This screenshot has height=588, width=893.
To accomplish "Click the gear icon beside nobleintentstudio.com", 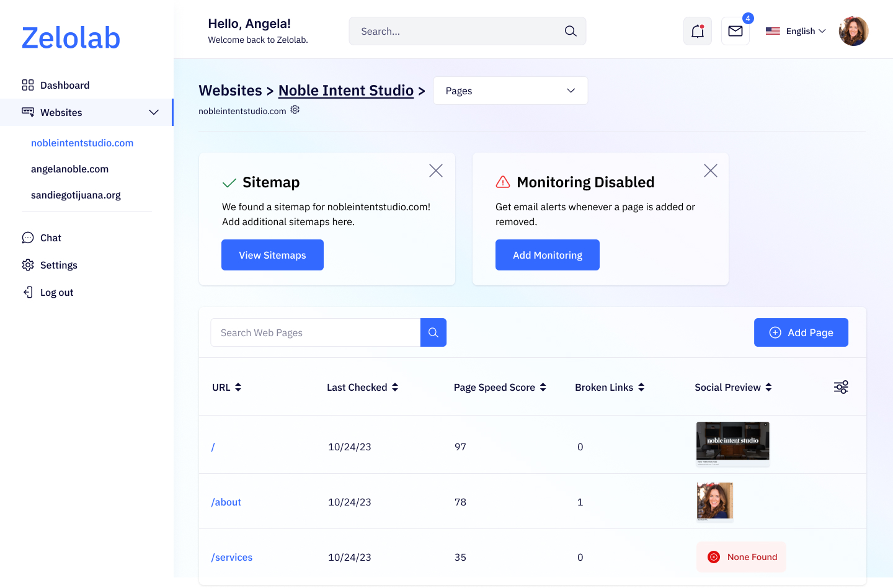I will (x=295, y=110).
